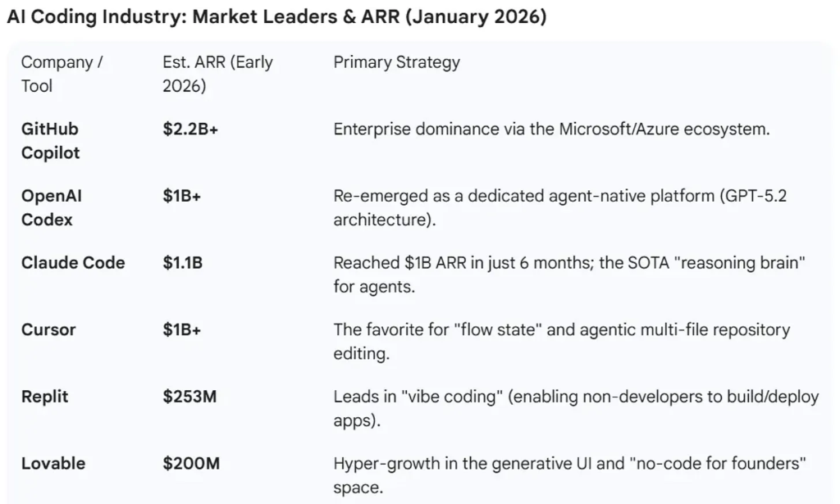
Task: Select the Replit row label
Action: [x=45, y=397]
